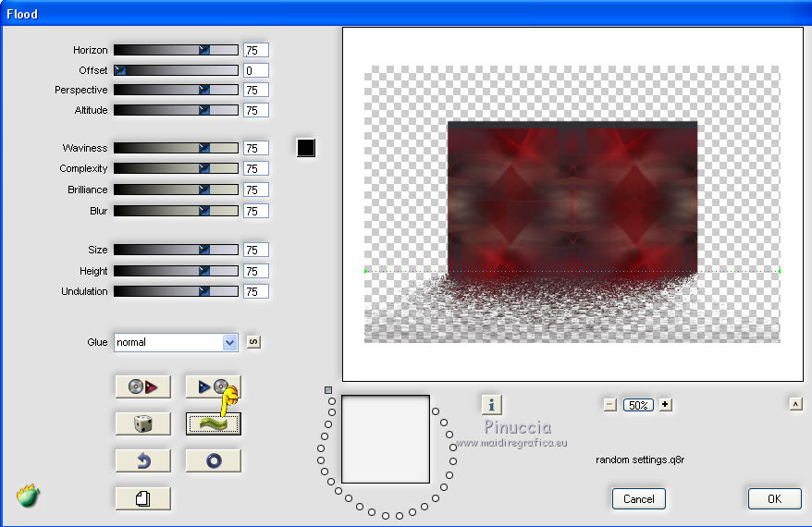Screen dimensions: 812x527
Task: Click the ripple position square pad
Action: pyautogui.click(x=386, y=439)
